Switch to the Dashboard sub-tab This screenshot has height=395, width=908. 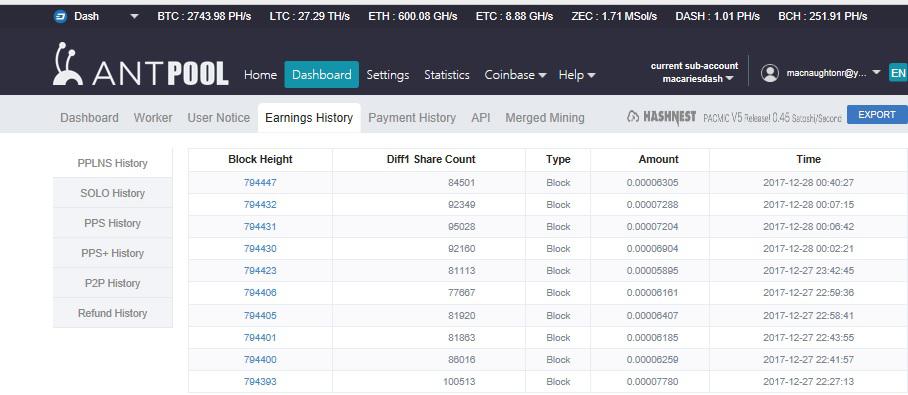coord(89,118)
